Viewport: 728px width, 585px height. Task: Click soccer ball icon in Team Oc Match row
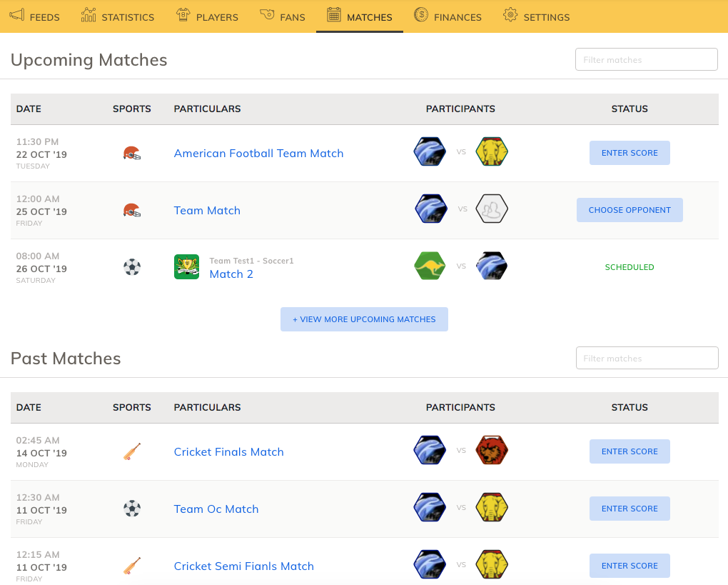point(132,509)
